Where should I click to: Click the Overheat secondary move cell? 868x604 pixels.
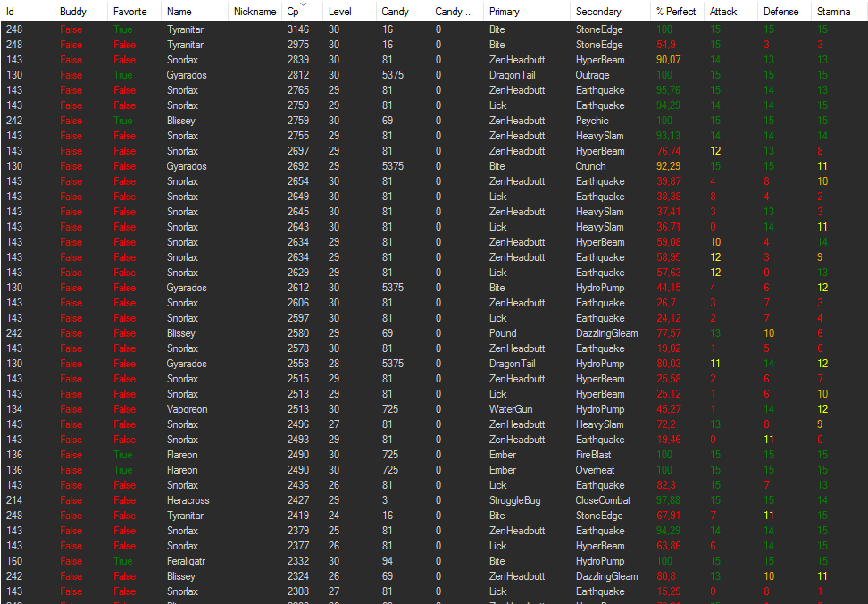pos(595,470)
